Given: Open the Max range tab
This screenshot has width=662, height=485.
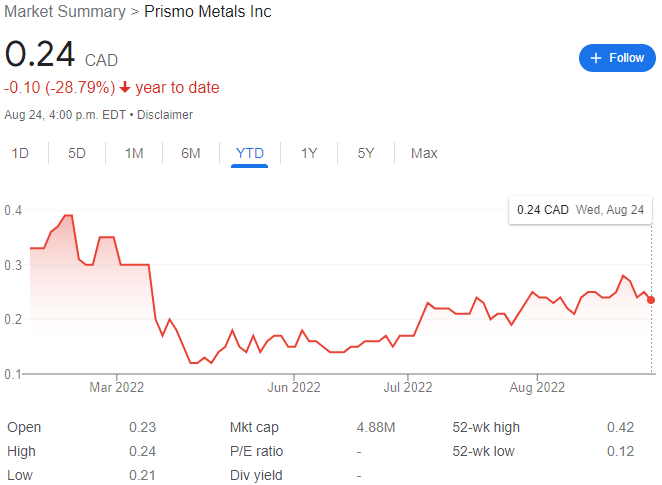Looking at the screenshot, I should pos(424,153).
